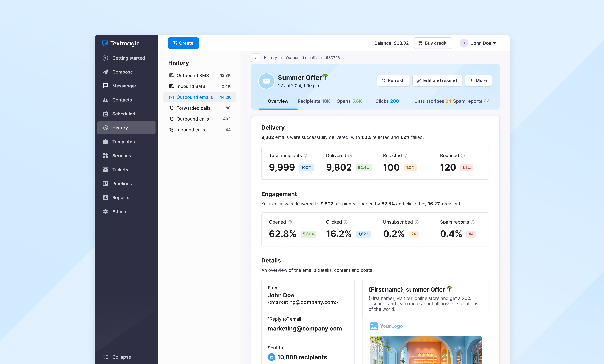Click the Buy credit button
604x364 pixels.
tap(433, 43)
